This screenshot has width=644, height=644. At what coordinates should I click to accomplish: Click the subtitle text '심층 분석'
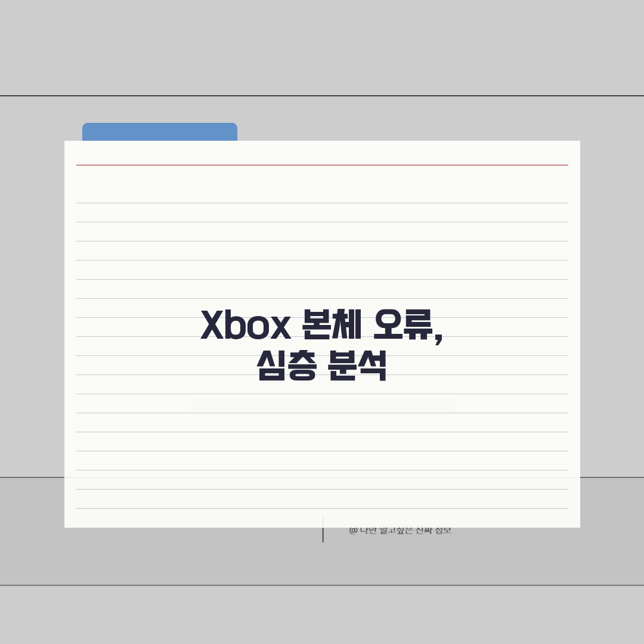[x=321, y=365]
